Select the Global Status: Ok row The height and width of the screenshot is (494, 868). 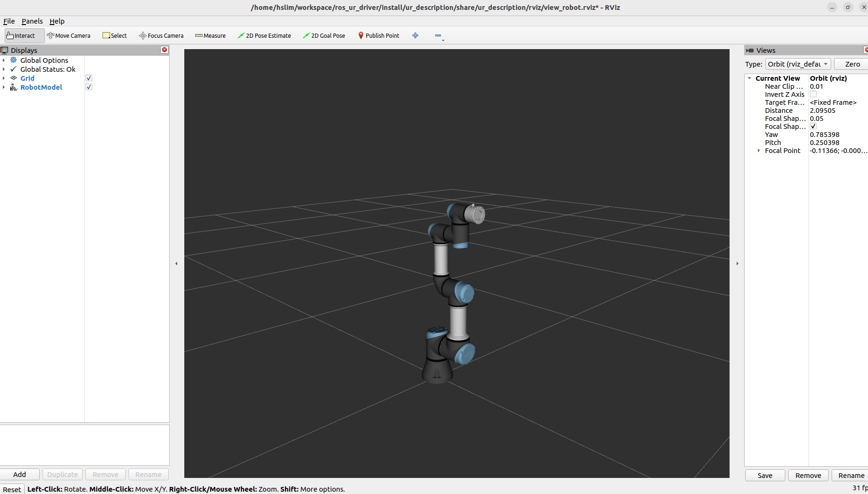tap(48, 69)
